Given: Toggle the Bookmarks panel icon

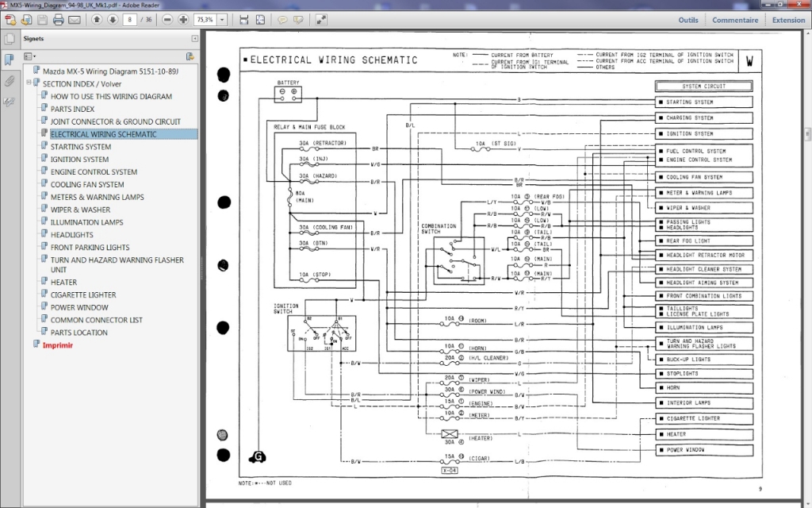Looking at the screenshot, I should [10, 60].
